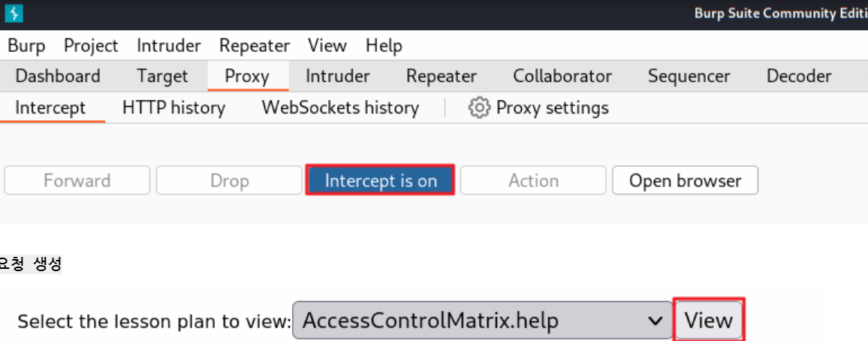Switch to the Sequencer tab

click(x=689, y=76)
